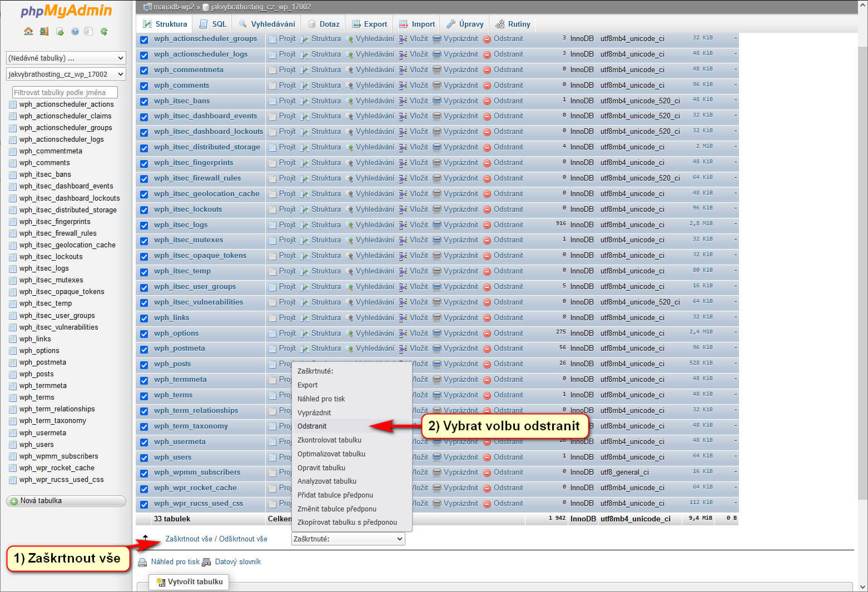
Task: Open wph_itsec_vulnerabilities table name link
Action: point(199,302)
